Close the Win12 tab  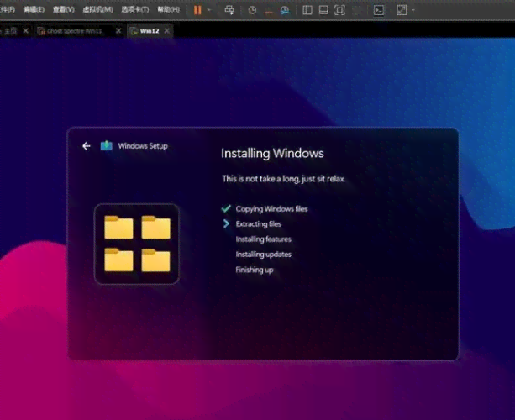pos(167,31)
